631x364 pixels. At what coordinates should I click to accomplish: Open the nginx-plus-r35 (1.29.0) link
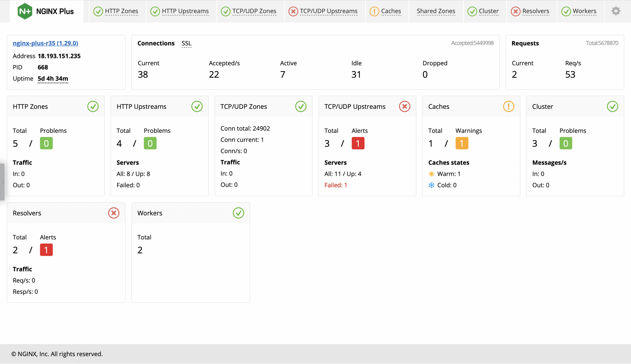click(x=45, y=43)
